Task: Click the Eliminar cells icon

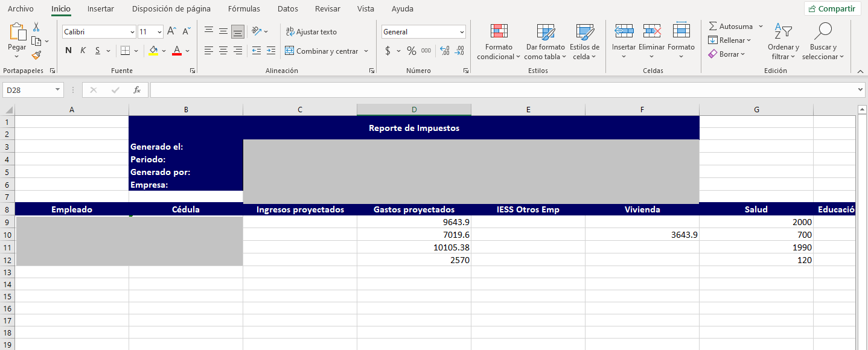Action: pos(652,31)
